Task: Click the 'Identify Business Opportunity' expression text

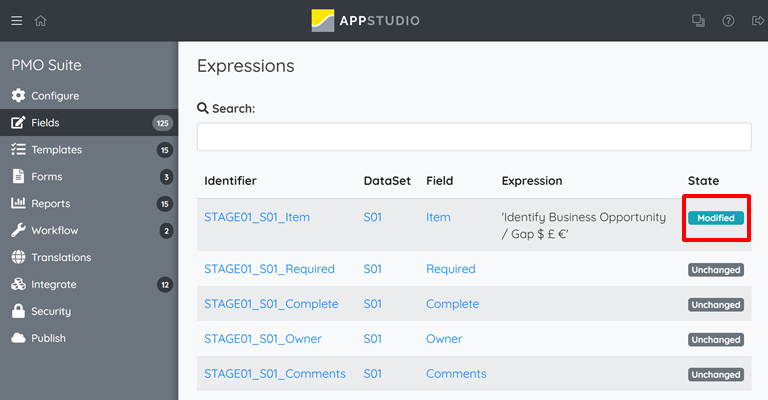Action: click(x=583, y=225)
